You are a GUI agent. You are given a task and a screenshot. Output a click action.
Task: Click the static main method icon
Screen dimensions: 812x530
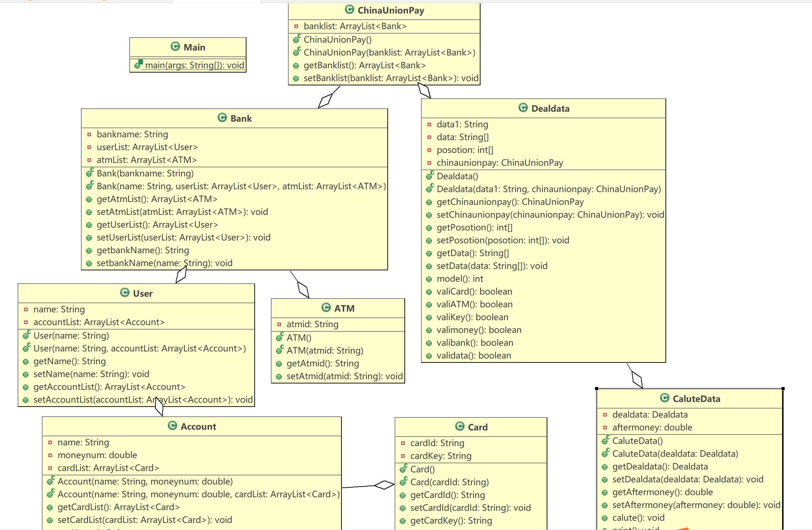point(138,64)
